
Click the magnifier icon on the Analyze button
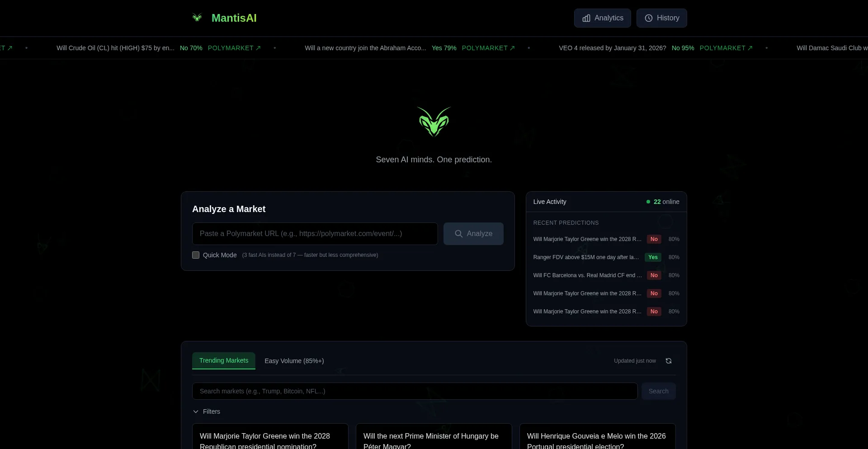(458, 234)
